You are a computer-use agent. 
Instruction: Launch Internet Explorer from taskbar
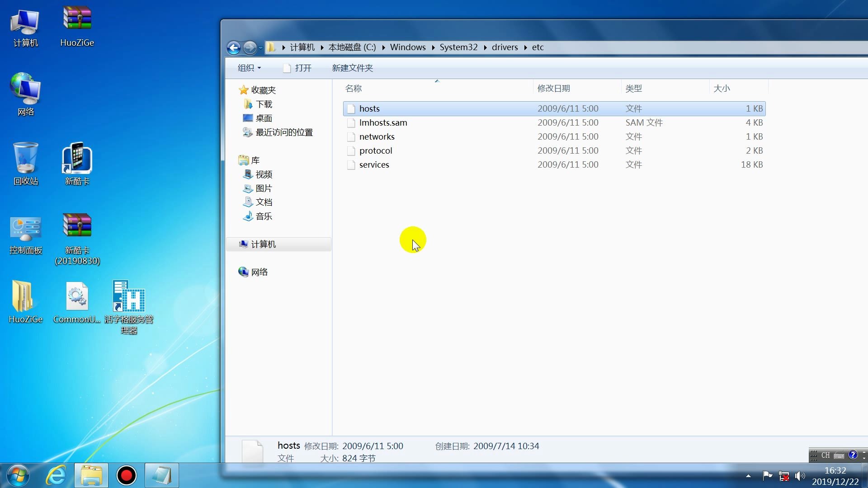pos(56,475)
